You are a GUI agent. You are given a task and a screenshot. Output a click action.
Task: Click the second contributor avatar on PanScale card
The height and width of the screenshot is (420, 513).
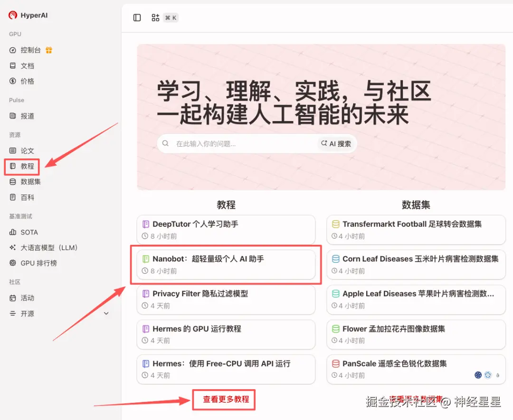488,374
